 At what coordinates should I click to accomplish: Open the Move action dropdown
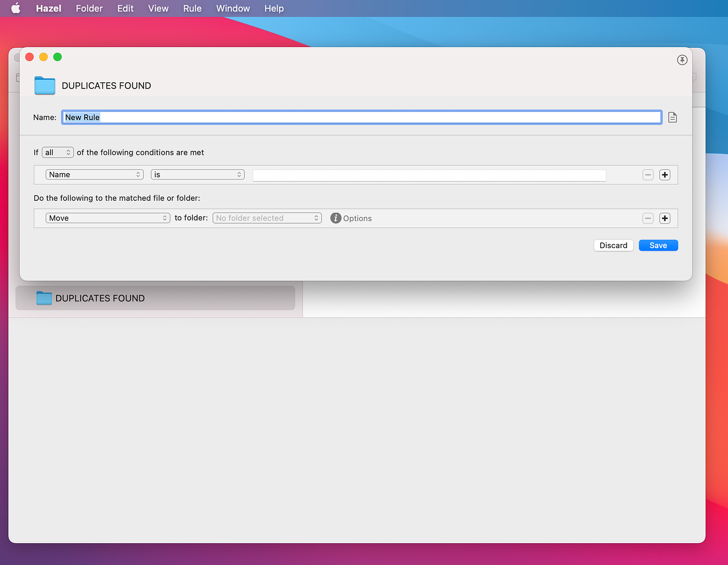click(108, 218)
